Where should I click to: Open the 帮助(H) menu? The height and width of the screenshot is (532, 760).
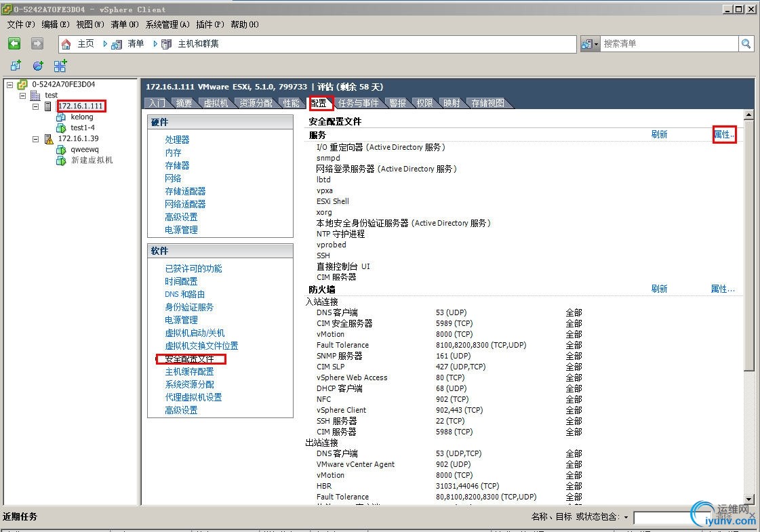click(x=245, y=24)
